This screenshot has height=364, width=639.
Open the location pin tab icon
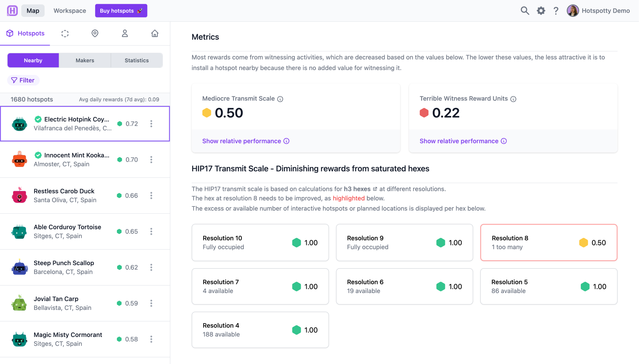95,33
